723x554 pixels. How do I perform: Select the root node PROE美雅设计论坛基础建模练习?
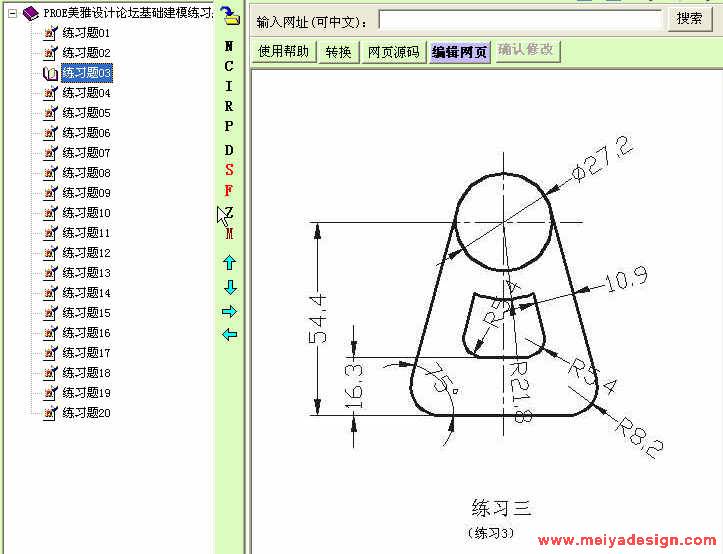[129, 13]
